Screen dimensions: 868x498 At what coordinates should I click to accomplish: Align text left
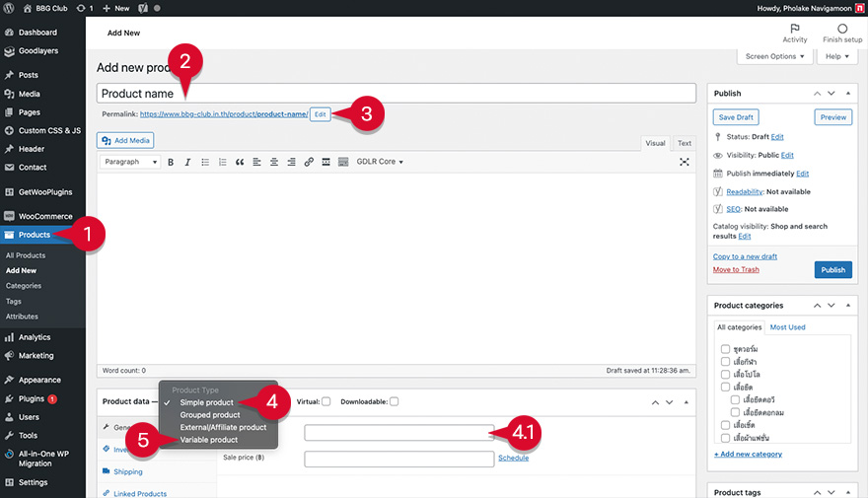(256, 162)
